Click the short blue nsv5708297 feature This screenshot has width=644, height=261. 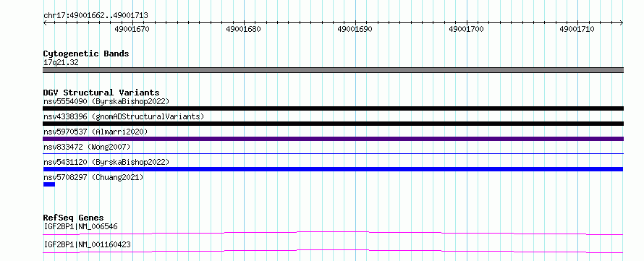point(49,184)
